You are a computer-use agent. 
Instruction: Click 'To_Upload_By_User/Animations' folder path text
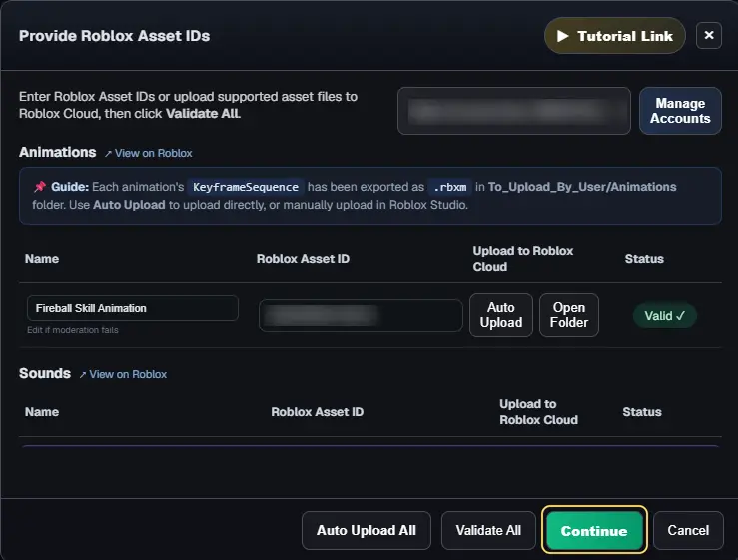coord(582,187)
